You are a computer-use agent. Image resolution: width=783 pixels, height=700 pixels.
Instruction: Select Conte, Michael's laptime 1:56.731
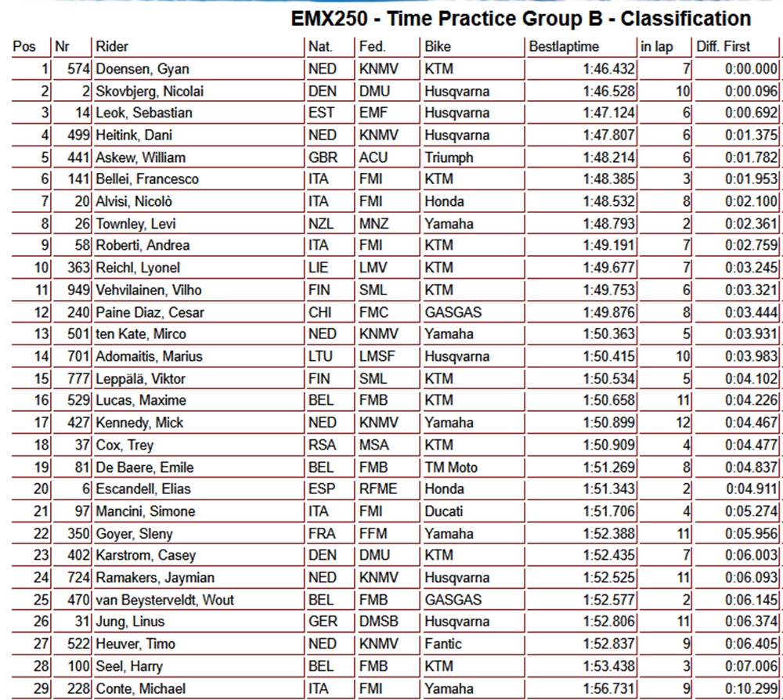(608, 688)
